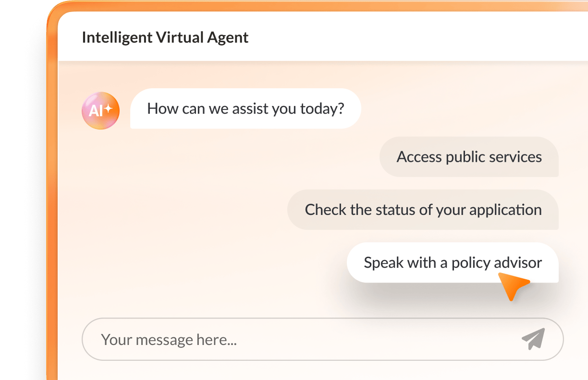Screen dimensions: 588x380
Task: Click the chat header bar at the top
Action: tap(322, 37)
